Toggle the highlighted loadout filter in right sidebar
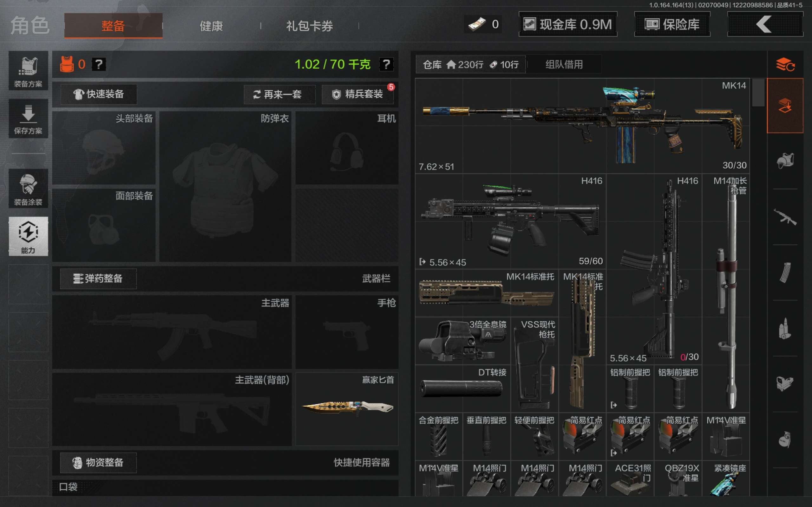The height and width of the screenshot is (507, 812). 785,105
